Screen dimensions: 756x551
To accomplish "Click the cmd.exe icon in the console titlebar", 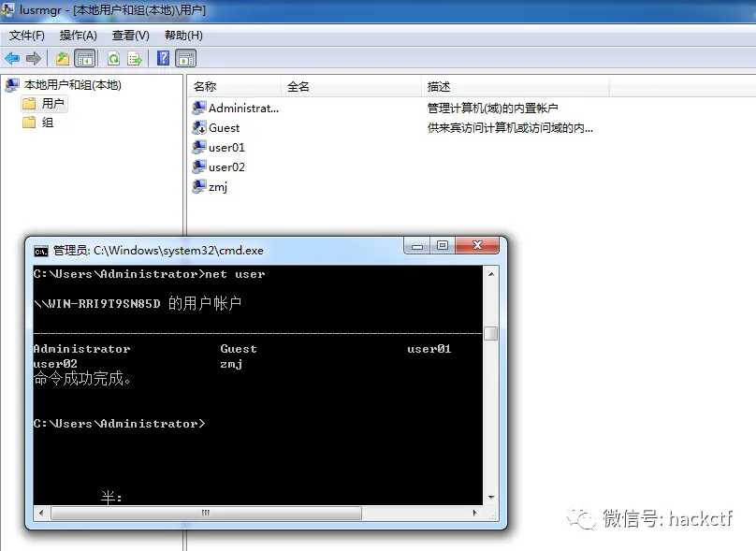I will click(x=38, y=250).
